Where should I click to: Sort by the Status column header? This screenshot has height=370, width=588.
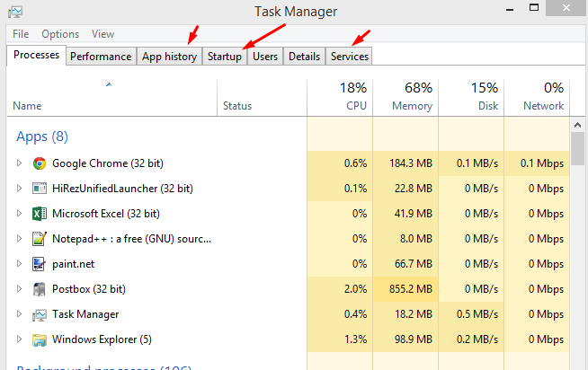click(262, 97)
